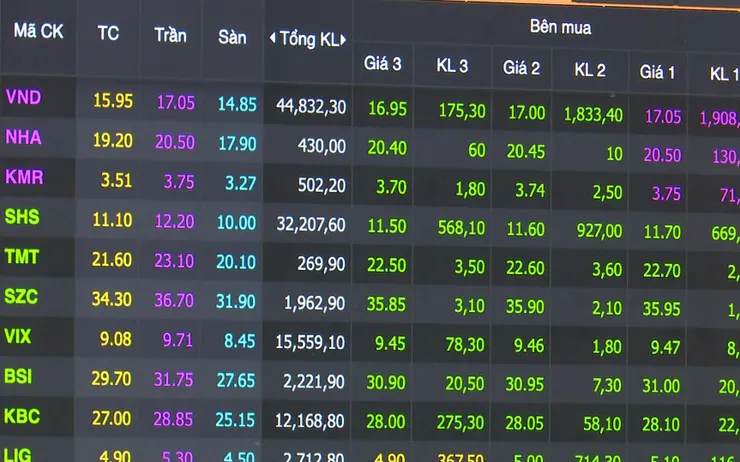Open the KBC stock symbol
Image resolution: width=740 pixels, height=462 pixels.
pos(22,416)
